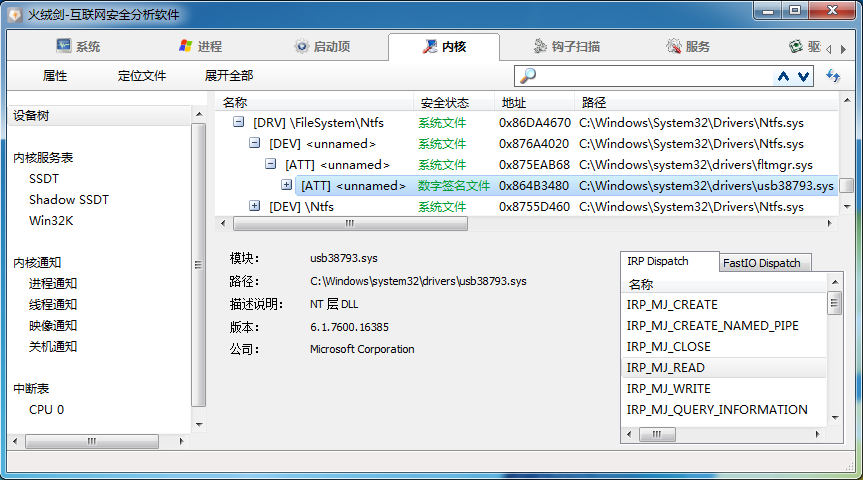Select Shadow SSDT in the sidebar
This screenshot has width=863, height=480.
[x=69, y=200]
